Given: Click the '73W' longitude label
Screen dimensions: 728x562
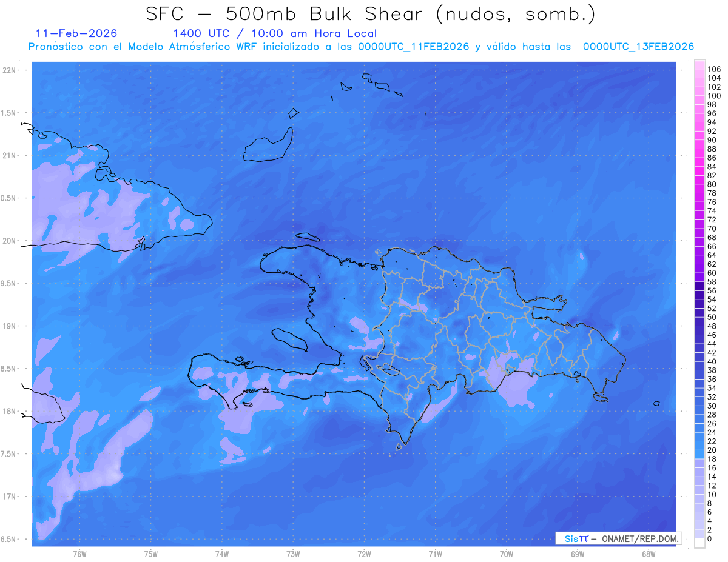Looking at the screenshot, I should point(293,554).
